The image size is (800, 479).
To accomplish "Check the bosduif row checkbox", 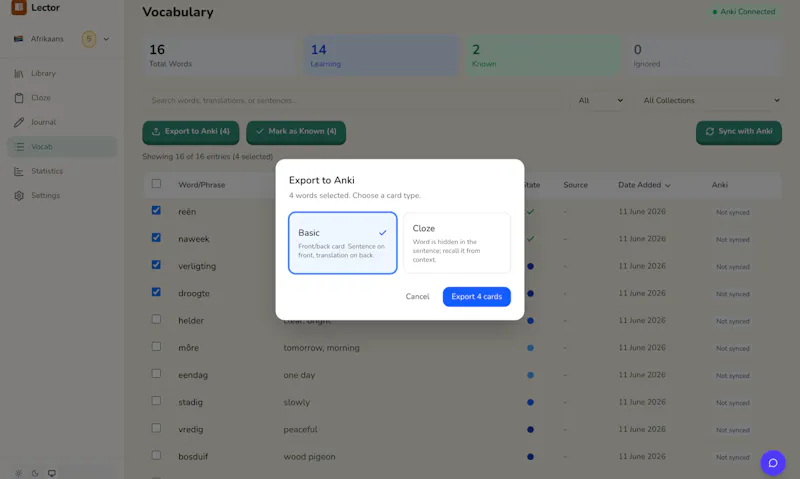I will click(x=156, y=455).
